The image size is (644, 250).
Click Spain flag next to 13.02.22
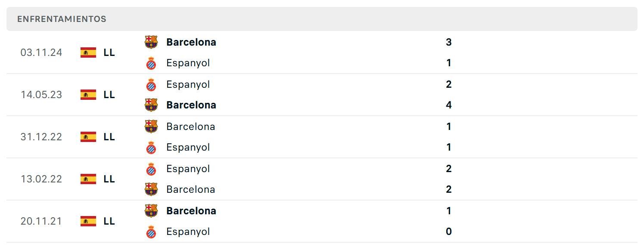coord(88,179)
